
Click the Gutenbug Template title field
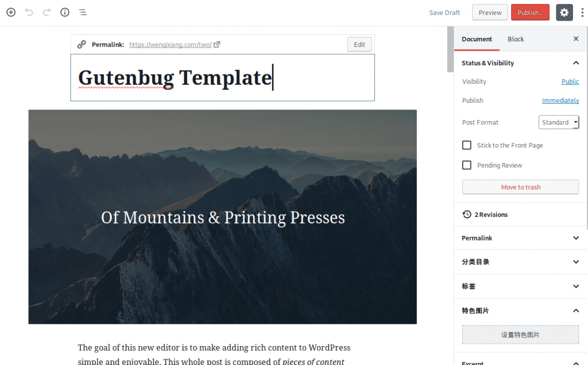tap(222, 77)
